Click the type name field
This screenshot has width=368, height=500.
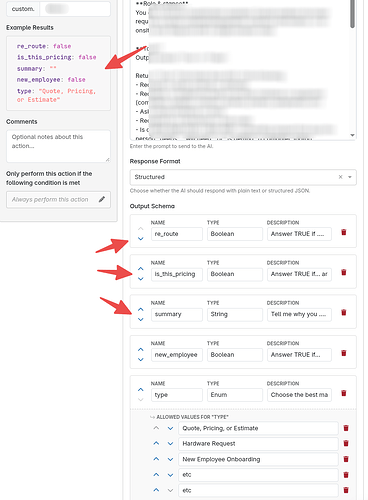[177, 395]
